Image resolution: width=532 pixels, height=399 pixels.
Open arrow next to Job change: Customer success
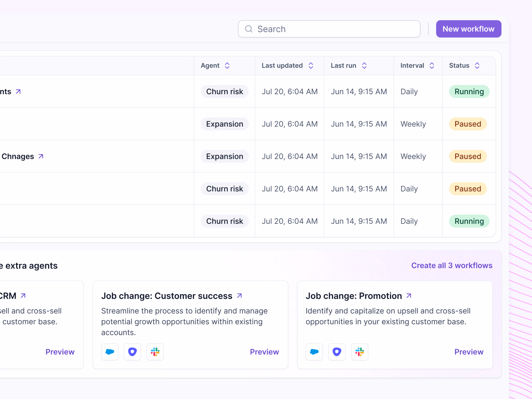click(240, 296)
